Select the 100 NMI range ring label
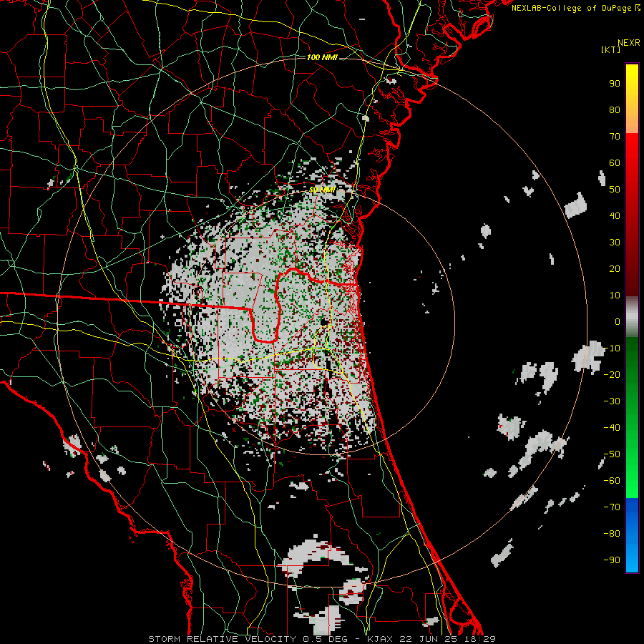 tap(322, 57)
